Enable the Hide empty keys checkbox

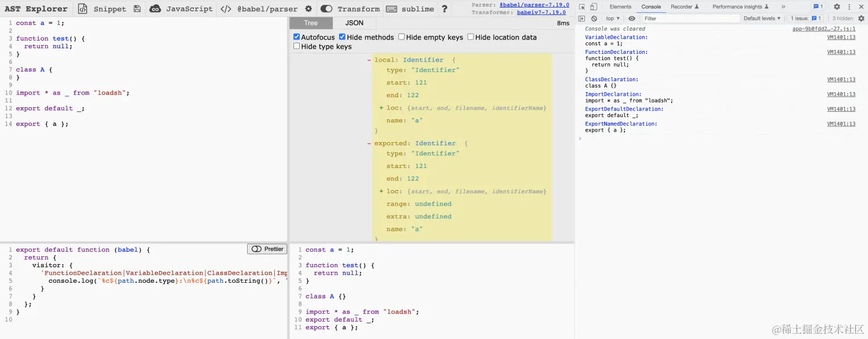pos(402,37)
